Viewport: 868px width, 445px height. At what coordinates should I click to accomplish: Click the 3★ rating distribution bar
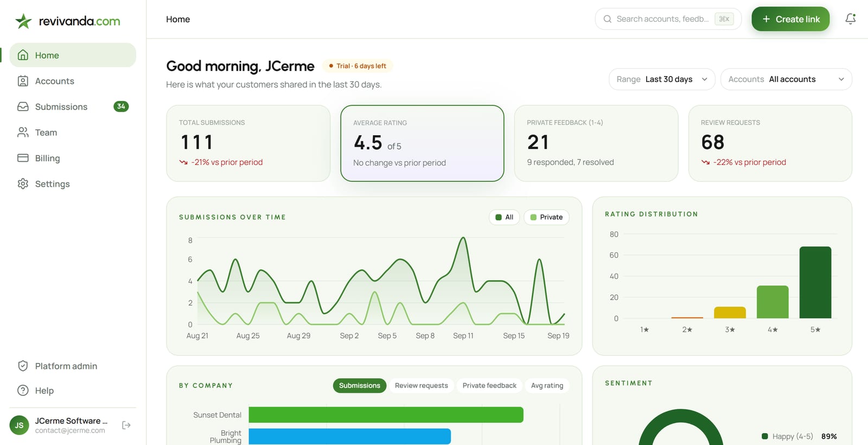[x=730, y=313]
